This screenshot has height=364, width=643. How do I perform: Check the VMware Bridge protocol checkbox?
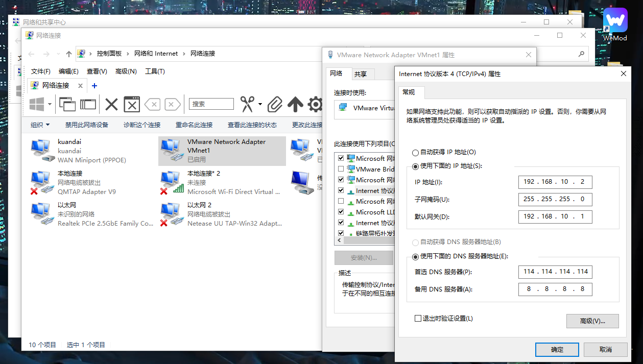point(341,169)
